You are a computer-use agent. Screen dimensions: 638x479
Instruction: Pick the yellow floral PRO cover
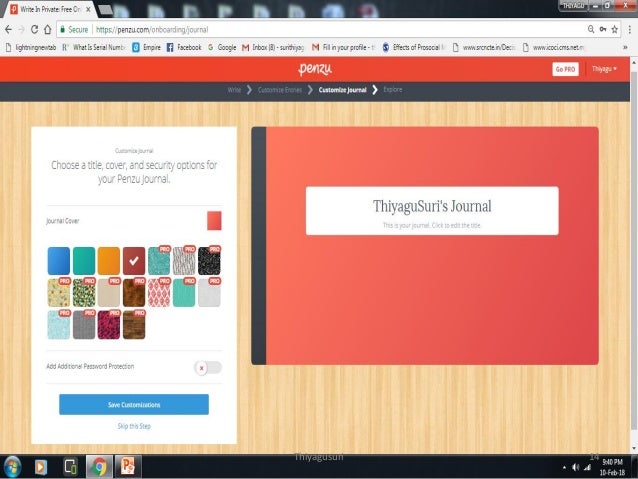point(59,293)
